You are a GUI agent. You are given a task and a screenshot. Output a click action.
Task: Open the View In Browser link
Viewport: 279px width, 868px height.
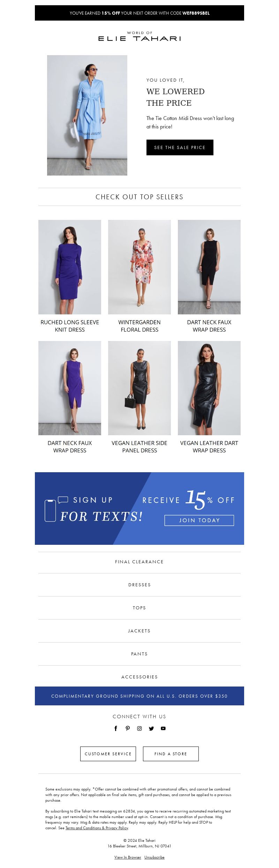[128, 857]
